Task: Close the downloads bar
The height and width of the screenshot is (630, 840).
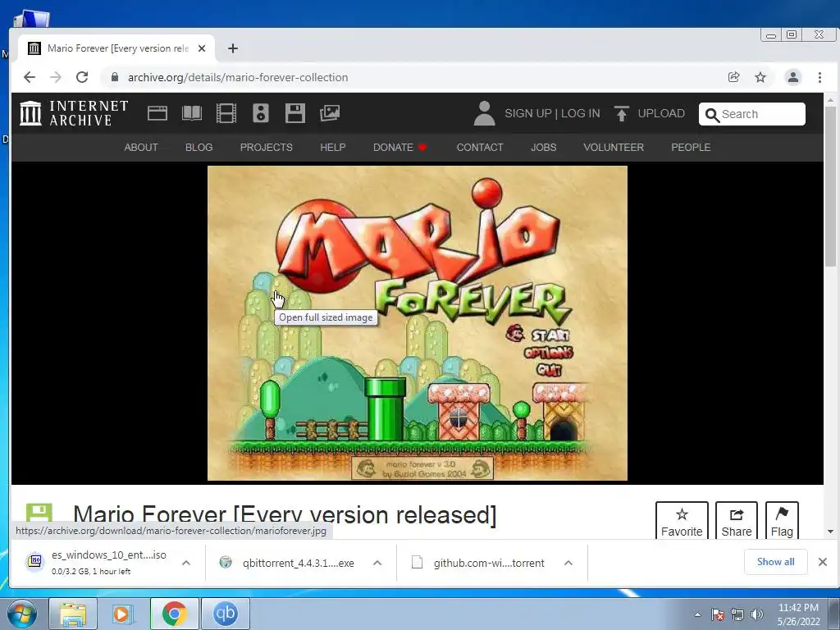Action: click(822, 561)
